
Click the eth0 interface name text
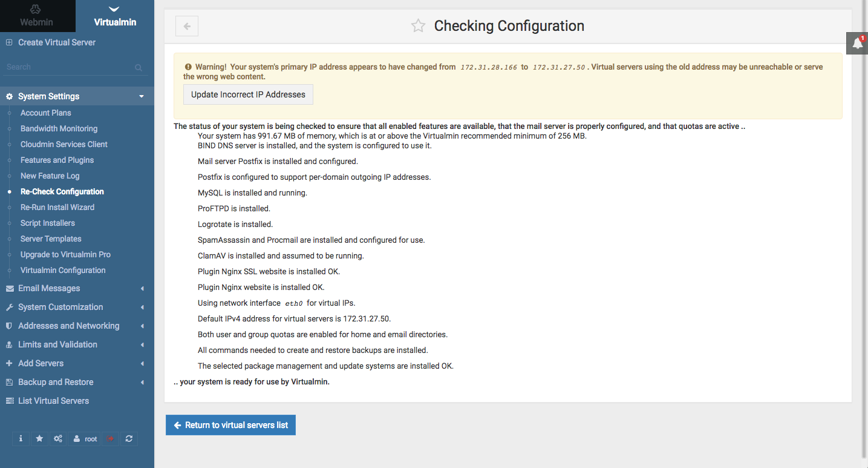[293, 303]
